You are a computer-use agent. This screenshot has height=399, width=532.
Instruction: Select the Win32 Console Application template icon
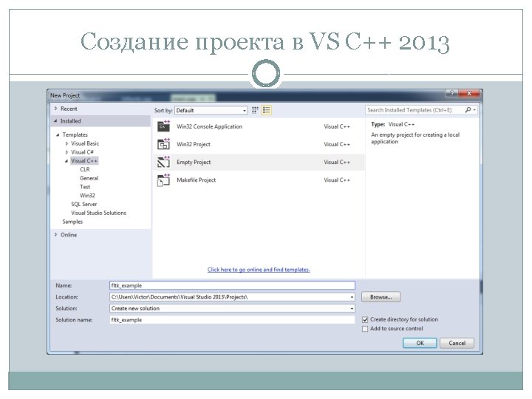click(x=163, y=126)
